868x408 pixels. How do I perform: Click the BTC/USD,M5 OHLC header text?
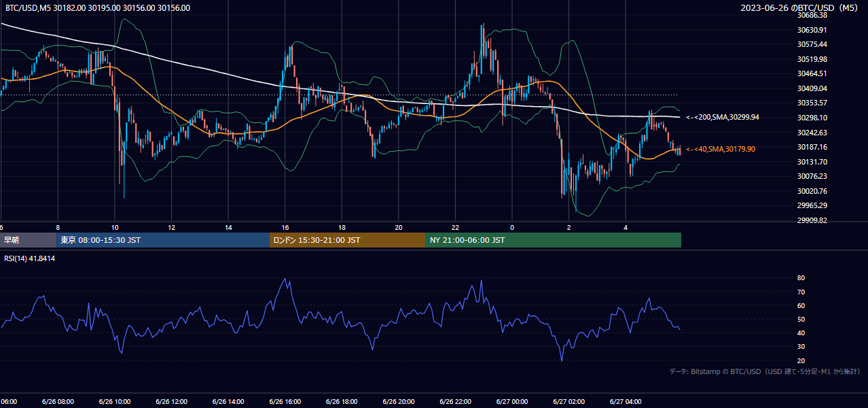point(98,8)
